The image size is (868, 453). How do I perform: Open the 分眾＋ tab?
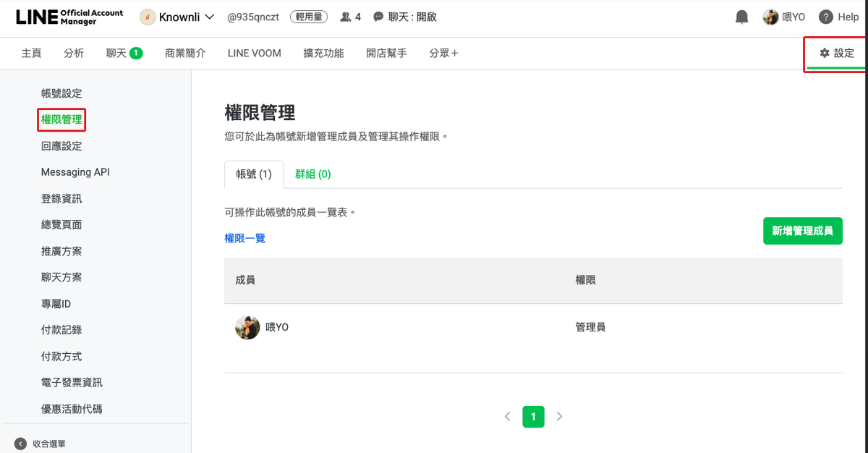point(443,53)
